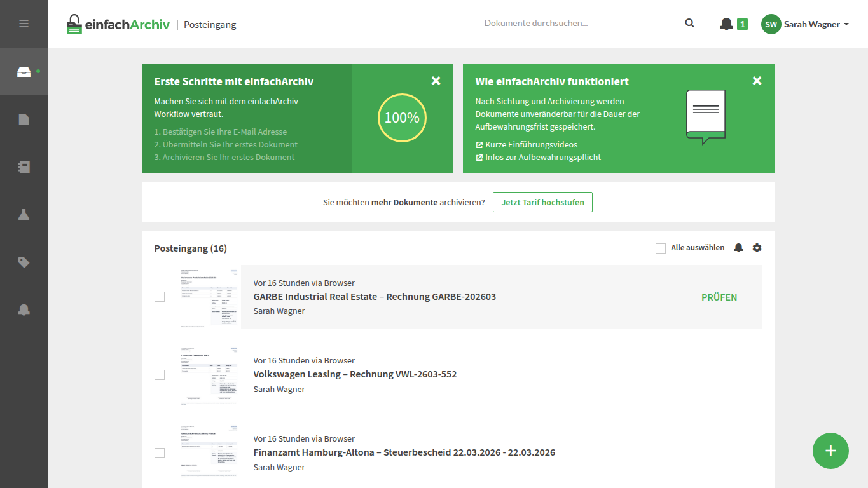This screenshot has height=488, width=868.
Task: Open thumbnail of Finanzamt Steuerbescheid
Action: (209, 453)
